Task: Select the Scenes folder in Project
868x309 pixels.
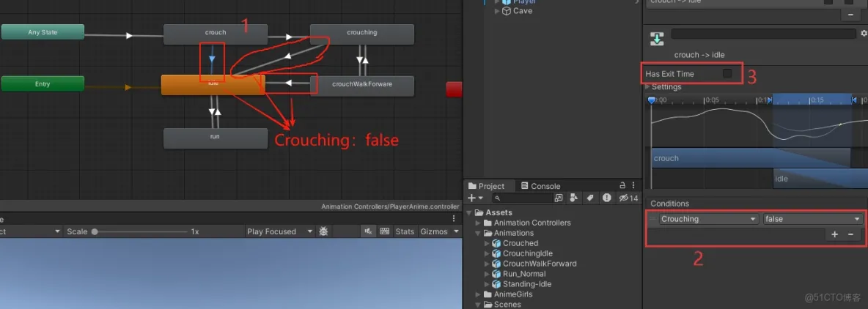Action: point(507,304)
